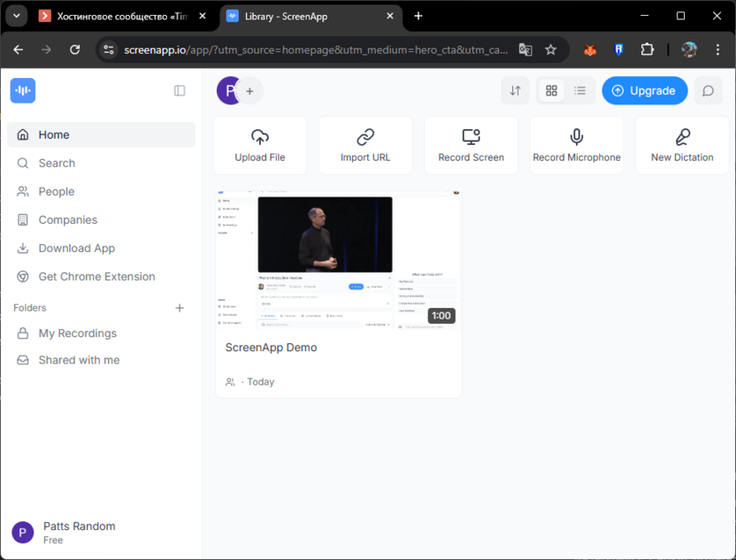736x560 pixels.
Task: Open Import URL to import a video
Action: click(365, 144)
